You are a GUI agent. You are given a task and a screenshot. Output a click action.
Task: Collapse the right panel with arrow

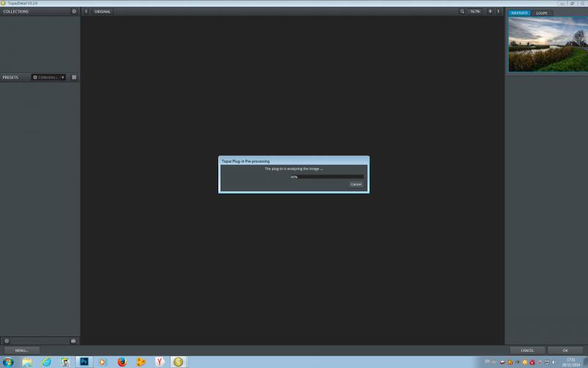pyautogui.click(x=498, y=12)
